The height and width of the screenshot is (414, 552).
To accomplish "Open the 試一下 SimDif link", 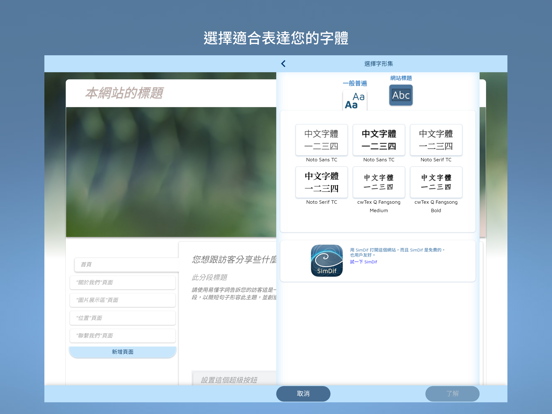I will click(363, 262).
